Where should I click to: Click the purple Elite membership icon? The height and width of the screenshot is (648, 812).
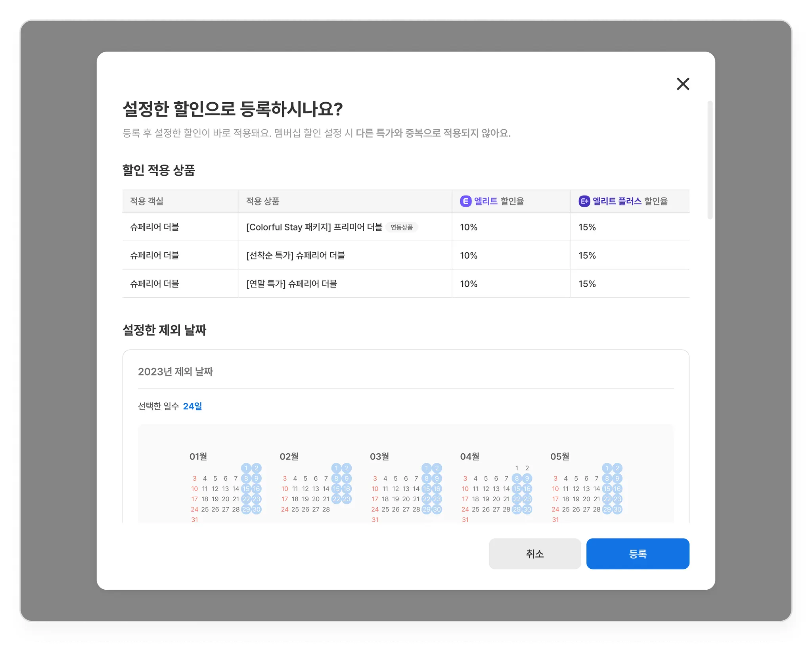point(465,201)
